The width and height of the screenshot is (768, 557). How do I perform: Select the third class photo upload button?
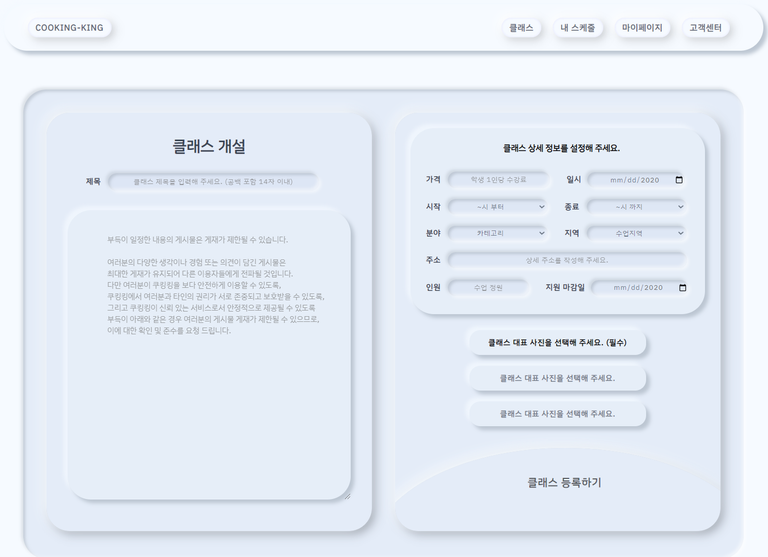coord(557,414)
